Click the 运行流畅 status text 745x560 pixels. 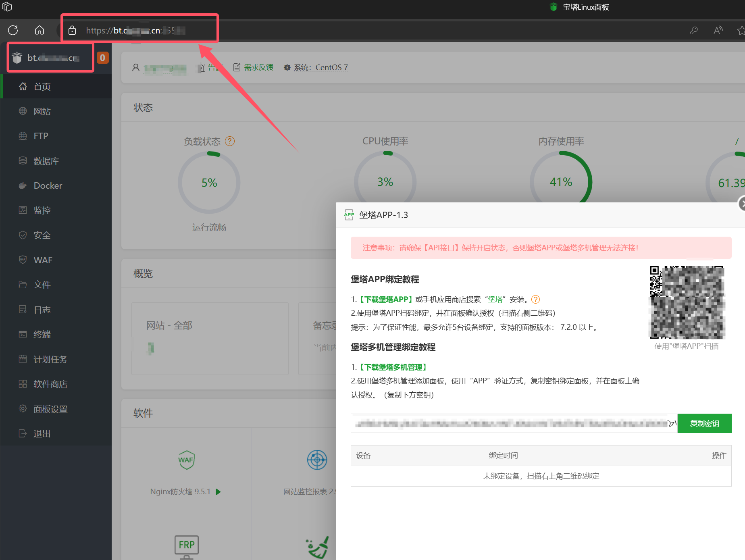pyautogui.click(x=209, y=227)
